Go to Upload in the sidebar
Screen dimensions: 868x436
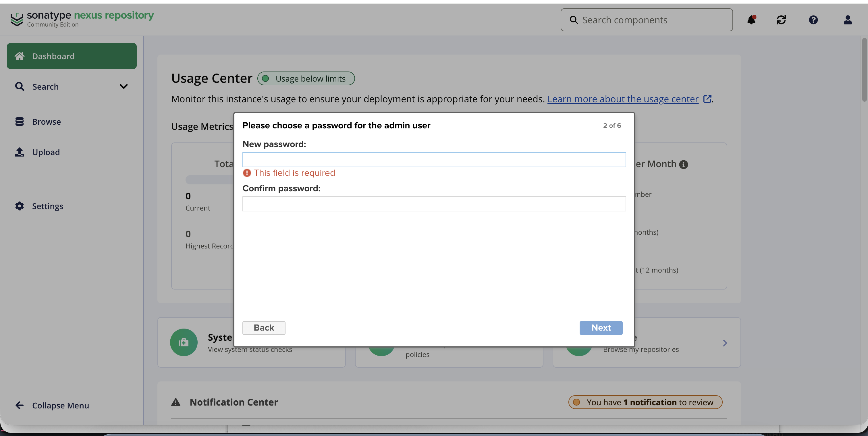coord(46,152)
